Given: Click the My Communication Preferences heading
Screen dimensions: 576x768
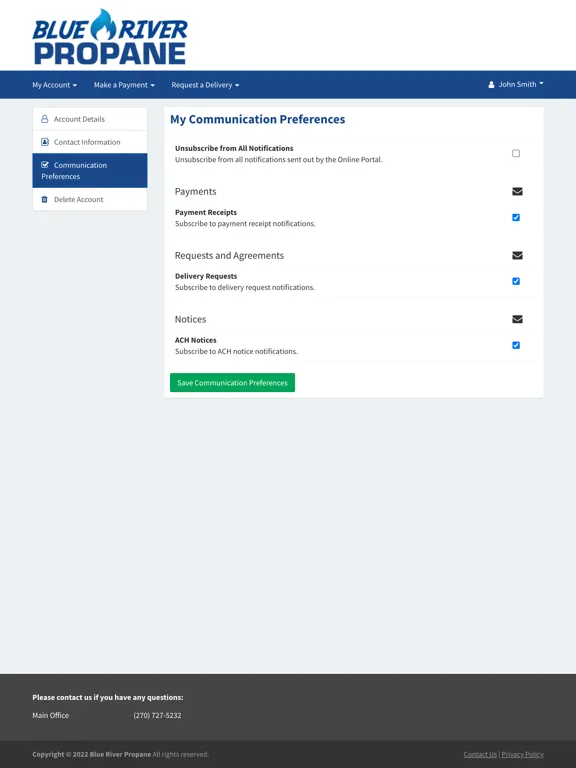Looking at the screenshot, I should pos(258,120).
